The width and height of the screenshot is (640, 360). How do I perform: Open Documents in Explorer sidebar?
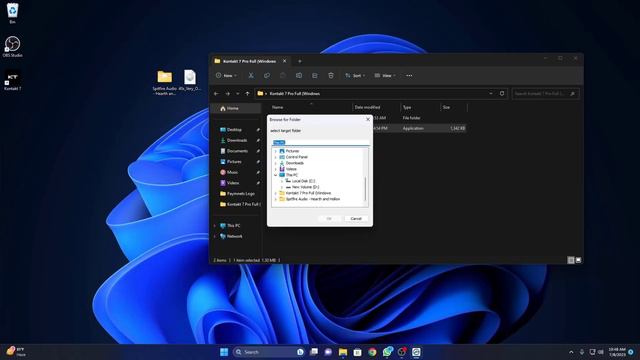pos(236,151)
